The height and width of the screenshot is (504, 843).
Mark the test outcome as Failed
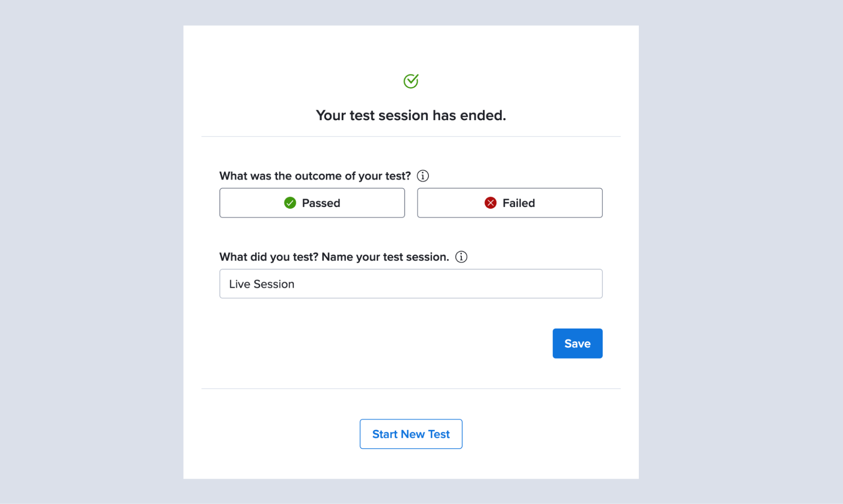pos(509,203)
